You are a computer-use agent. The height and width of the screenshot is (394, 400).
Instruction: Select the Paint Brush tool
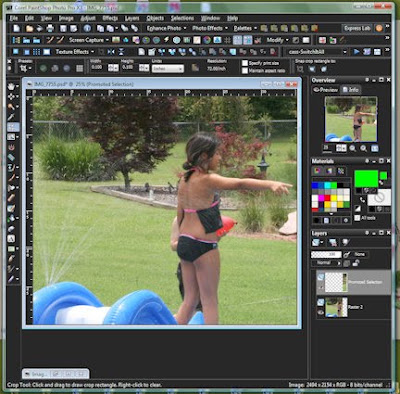[11, 178]
